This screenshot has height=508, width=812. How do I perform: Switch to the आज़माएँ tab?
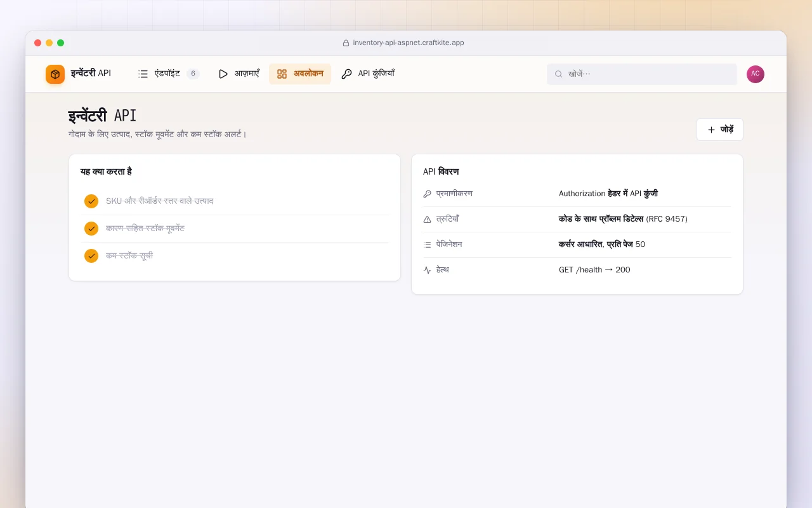point(239,74)
